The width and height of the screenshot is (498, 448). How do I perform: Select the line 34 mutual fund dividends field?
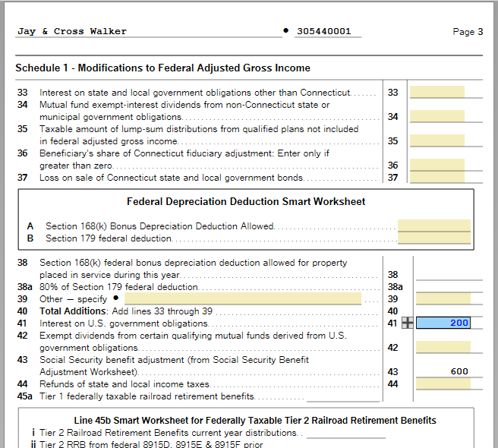click(x=437, y=116)
